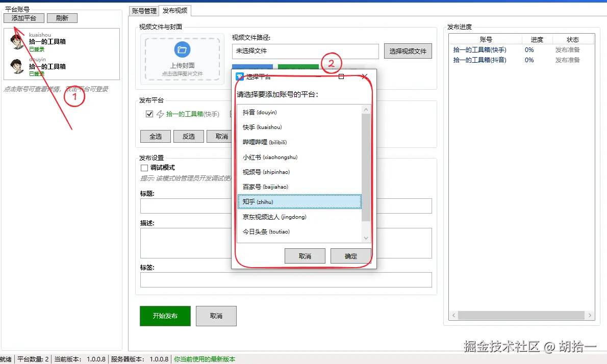Select 今日头条 (toutiao) in platform list
This screenshot has width=607, height=364.
(299, 232)
